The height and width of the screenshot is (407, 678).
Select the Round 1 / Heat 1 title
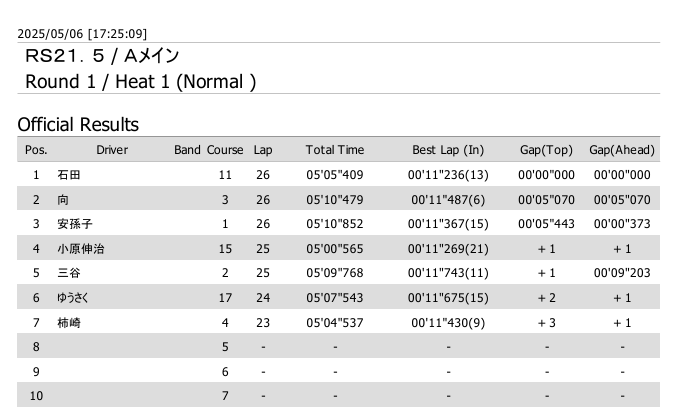coord(141,82)
